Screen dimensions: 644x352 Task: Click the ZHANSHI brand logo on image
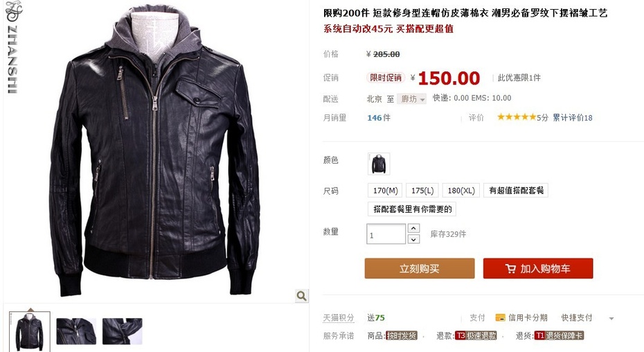point(12,48)
